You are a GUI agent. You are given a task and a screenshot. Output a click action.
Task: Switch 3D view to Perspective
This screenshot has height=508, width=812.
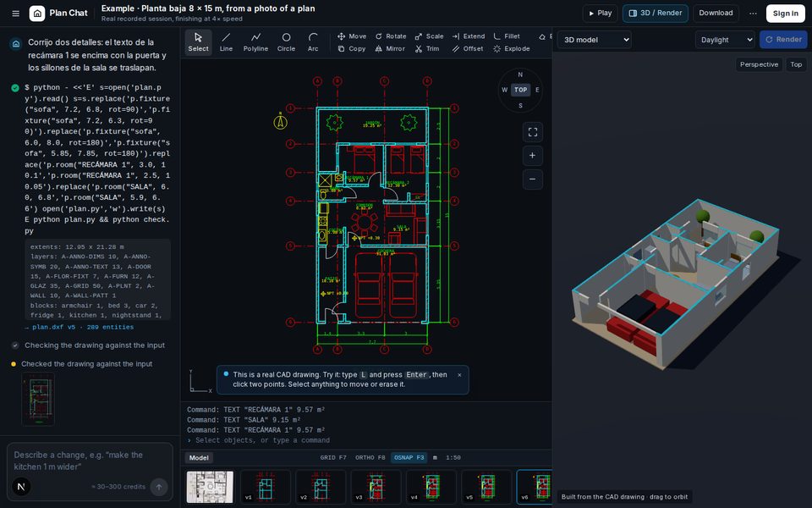coord(759,64)
